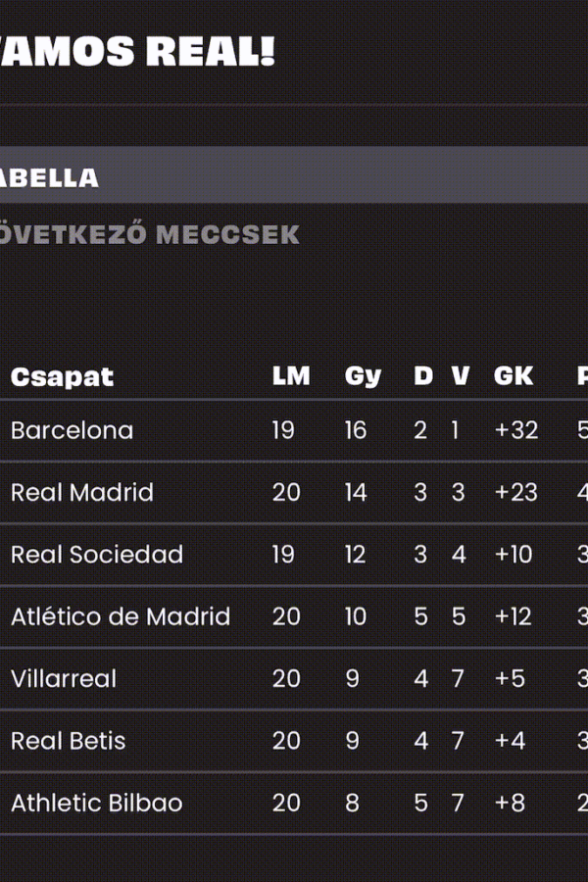Click the VAMOS REAL! heading

click(x=137, y=52)
